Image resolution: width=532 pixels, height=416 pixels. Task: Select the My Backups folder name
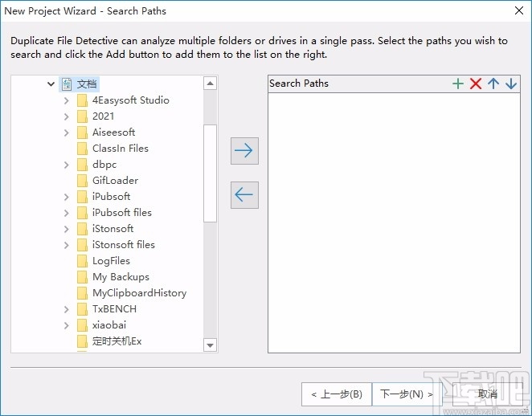point(121,277)
